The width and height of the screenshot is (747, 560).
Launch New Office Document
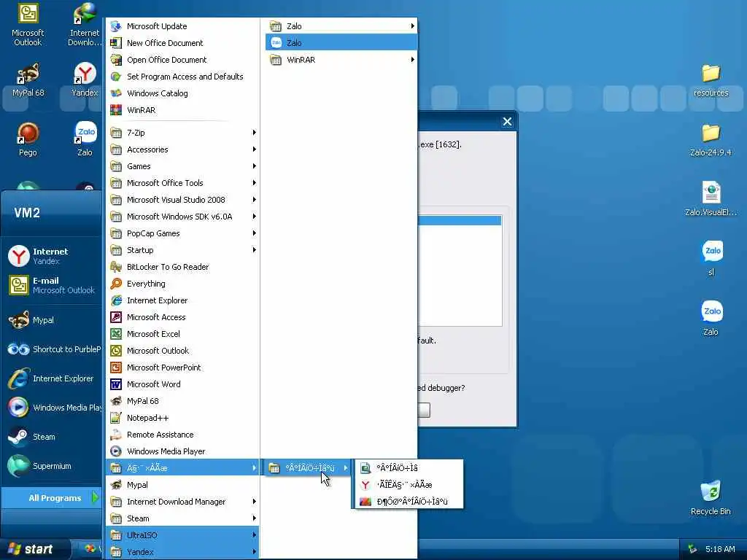(x=182, y=43)
